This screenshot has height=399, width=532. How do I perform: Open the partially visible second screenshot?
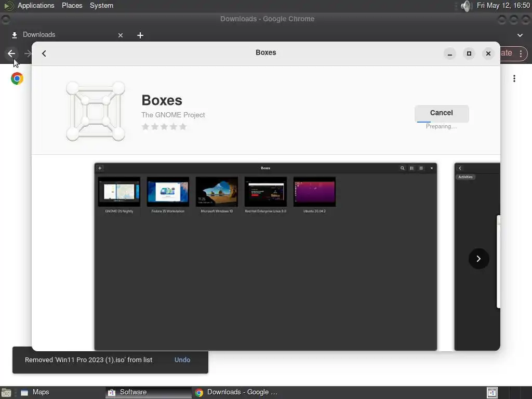click(x=477, y=257)
